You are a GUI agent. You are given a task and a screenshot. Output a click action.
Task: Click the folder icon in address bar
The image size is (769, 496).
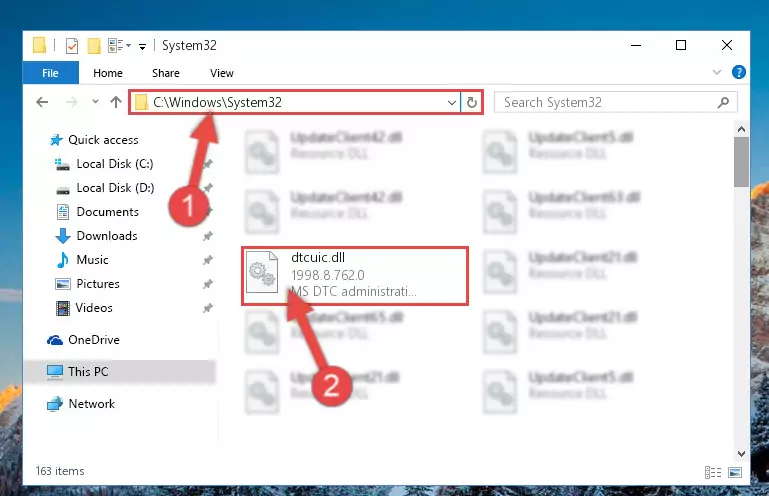[141, 103]
